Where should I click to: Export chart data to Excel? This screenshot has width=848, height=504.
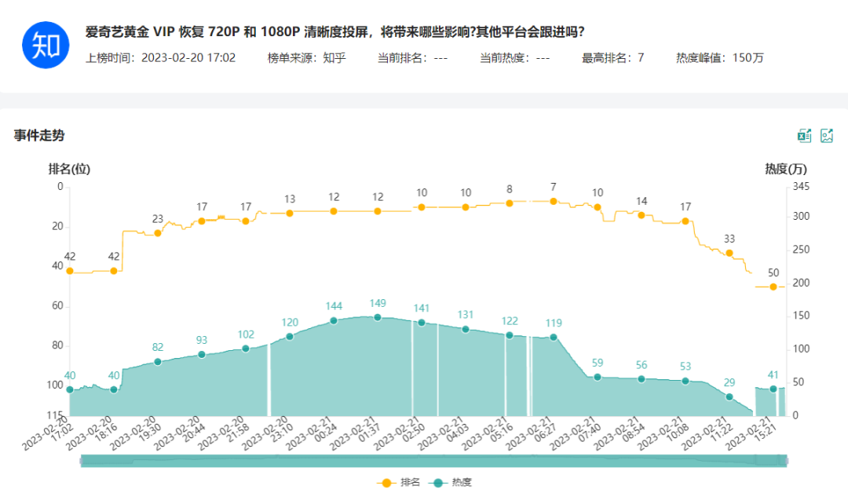coord(804,136)
